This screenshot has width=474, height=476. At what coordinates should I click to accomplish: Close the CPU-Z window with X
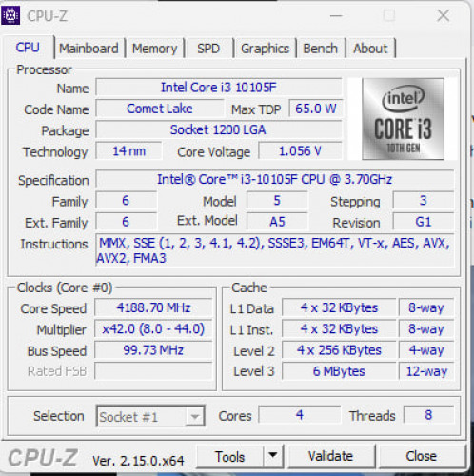(444, 15)
